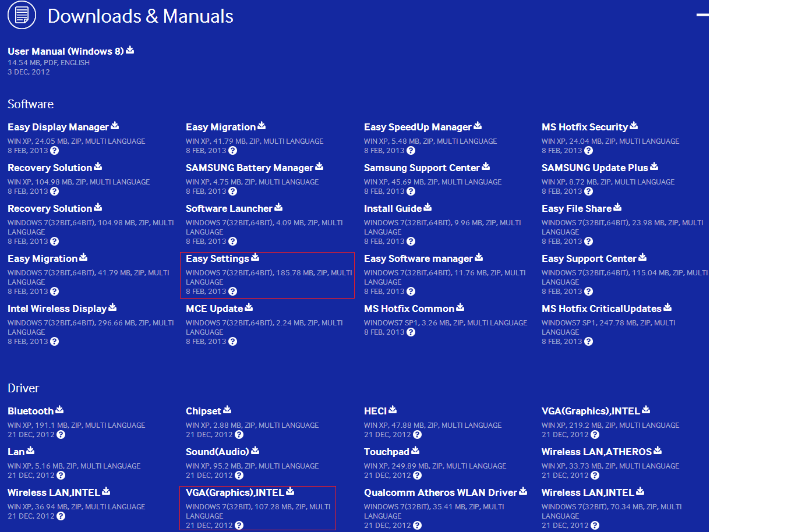The width and height of the screenshot is (809, 532).
Task: Click download icon beside MCE Update
Action: point(249,307)
